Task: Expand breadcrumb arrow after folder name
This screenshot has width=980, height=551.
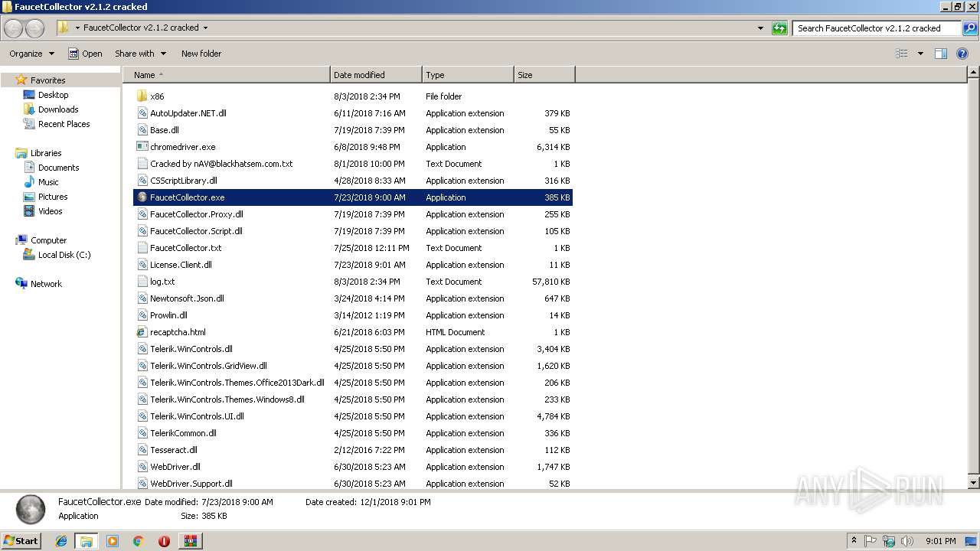Action: (205, 28)
